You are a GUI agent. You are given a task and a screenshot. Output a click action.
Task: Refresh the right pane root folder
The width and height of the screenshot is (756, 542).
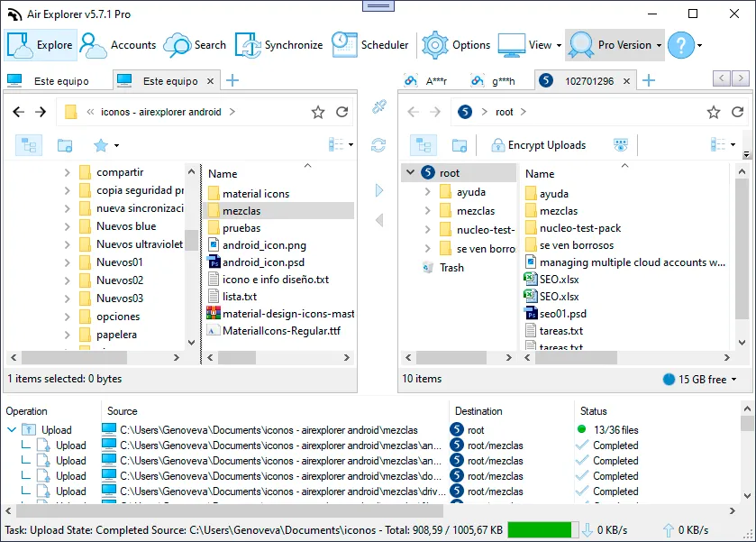[x=738, y=112]
